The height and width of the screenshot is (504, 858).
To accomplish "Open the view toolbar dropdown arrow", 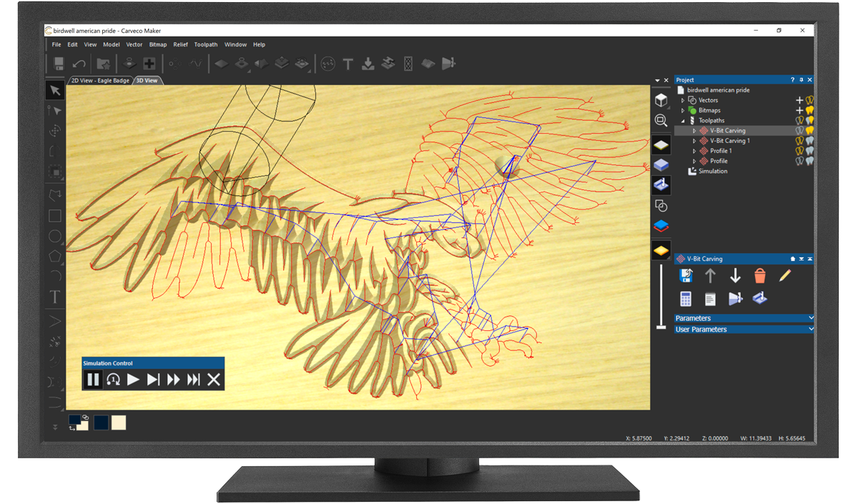I will pos(658,81).
